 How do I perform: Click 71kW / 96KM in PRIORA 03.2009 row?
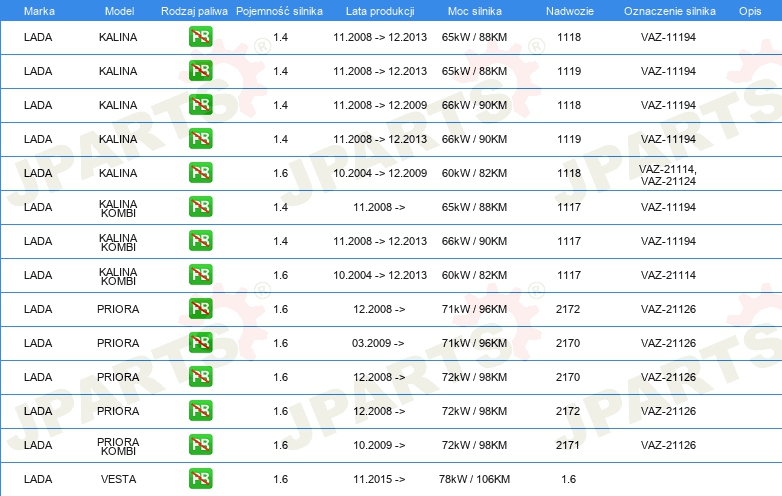click(x=474, y=343)
